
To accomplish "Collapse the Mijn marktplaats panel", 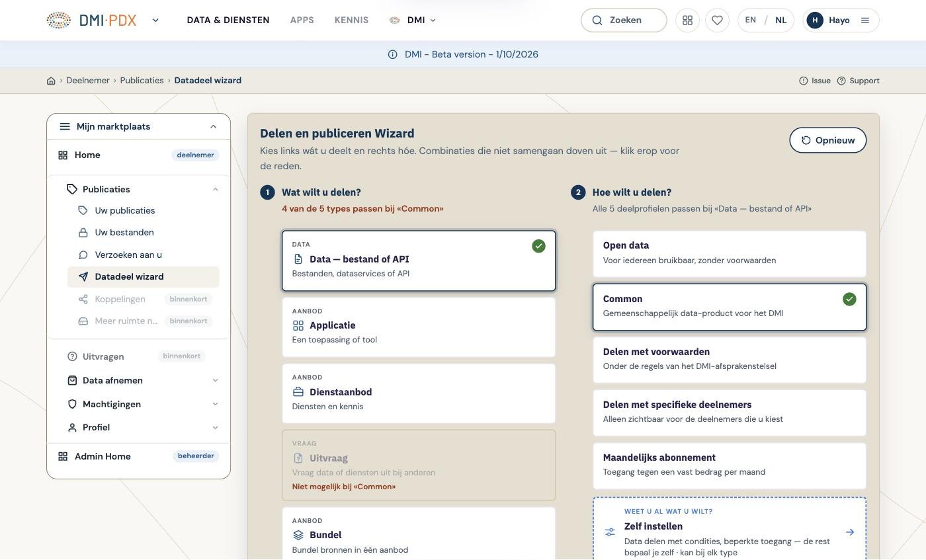I will pos(213,126).
